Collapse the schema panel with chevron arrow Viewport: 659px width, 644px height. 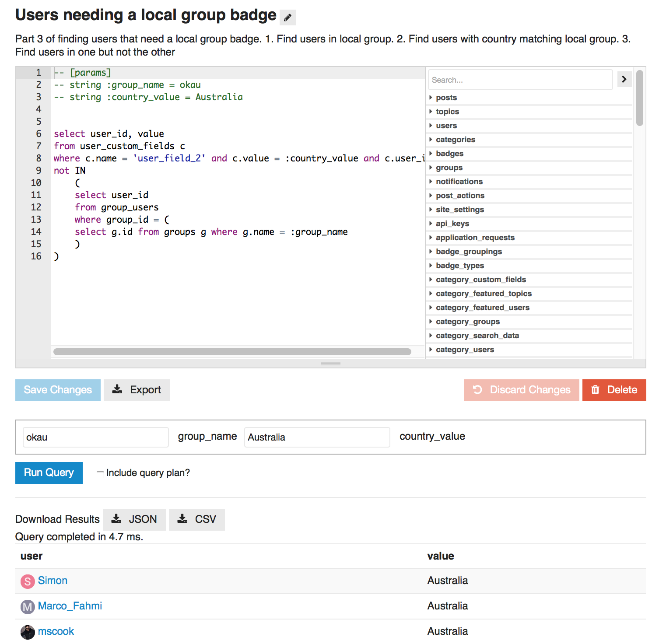[624, 79]
